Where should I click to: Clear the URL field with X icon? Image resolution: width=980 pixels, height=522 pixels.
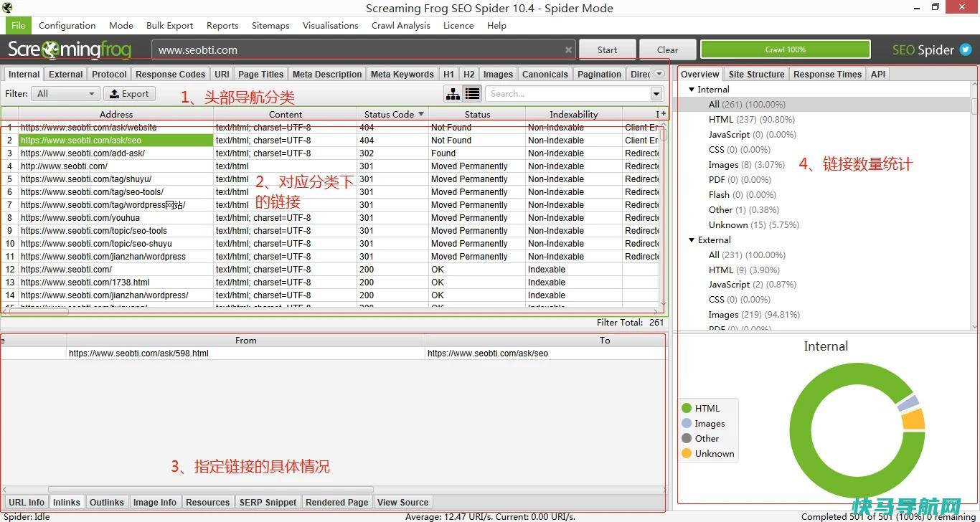pyautogui.click(x=568, y=49)
